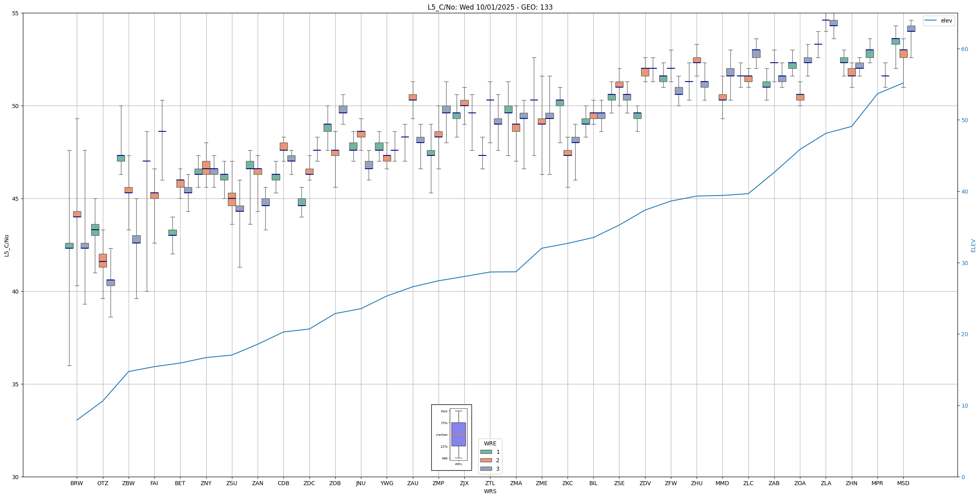Click the ZME station tick label
The width and height of the screenshot is (980, 498).
pyautogui.click(x=541, y=483)
